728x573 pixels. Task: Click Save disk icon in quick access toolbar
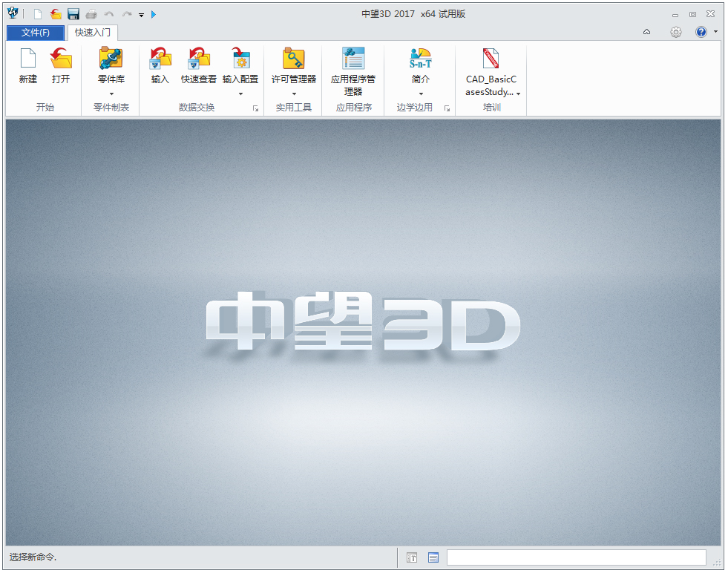click(73, 14)
